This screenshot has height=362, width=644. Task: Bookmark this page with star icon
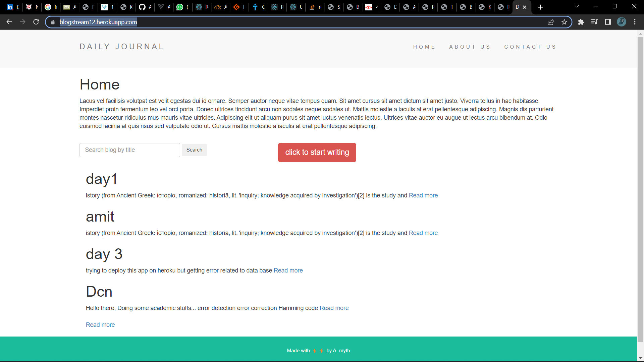tap(565, 22)
